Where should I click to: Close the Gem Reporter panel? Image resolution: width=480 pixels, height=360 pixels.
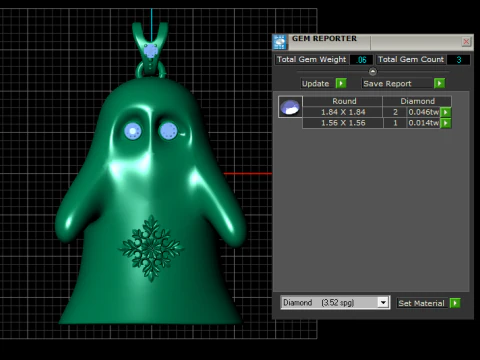coord(466,42)
